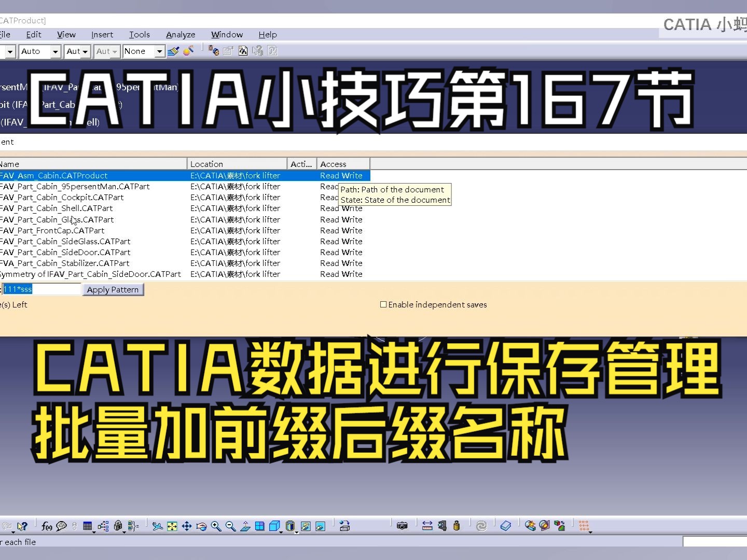Image resolution: width=747 pixels, height=560 pixels.
Task: Click the Measure Inertia weight icon
Action: pos(457,526)
